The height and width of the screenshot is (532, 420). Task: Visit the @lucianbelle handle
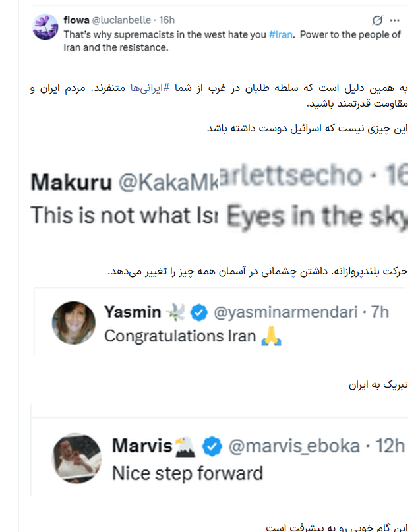tap(125, 20)
